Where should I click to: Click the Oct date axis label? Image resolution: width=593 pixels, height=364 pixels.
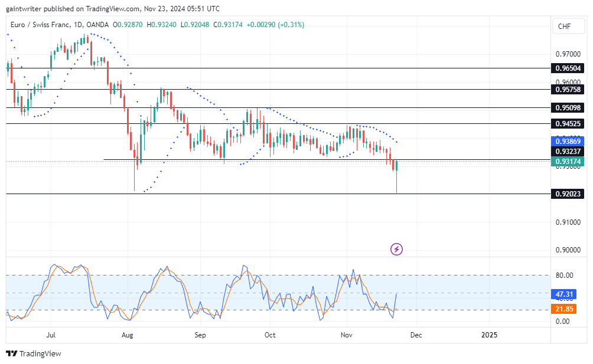(270, 335)
